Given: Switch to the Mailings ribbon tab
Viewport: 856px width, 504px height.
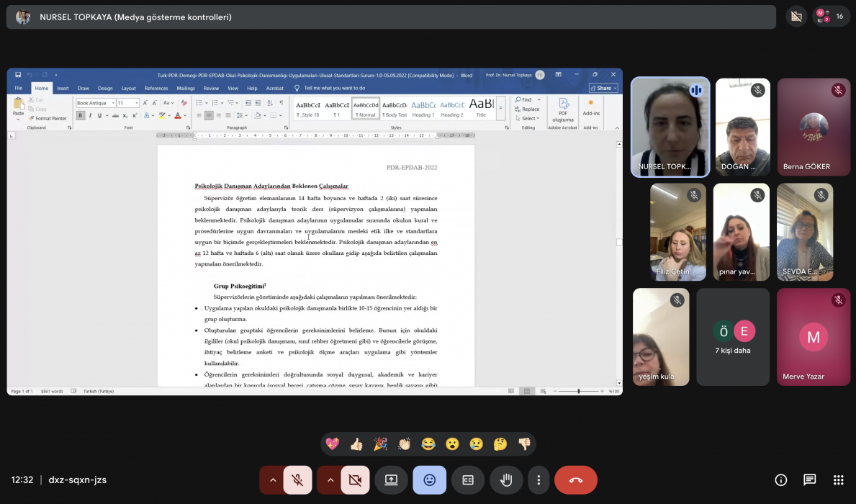Looking at the screenshot, I should click(186, 88).
